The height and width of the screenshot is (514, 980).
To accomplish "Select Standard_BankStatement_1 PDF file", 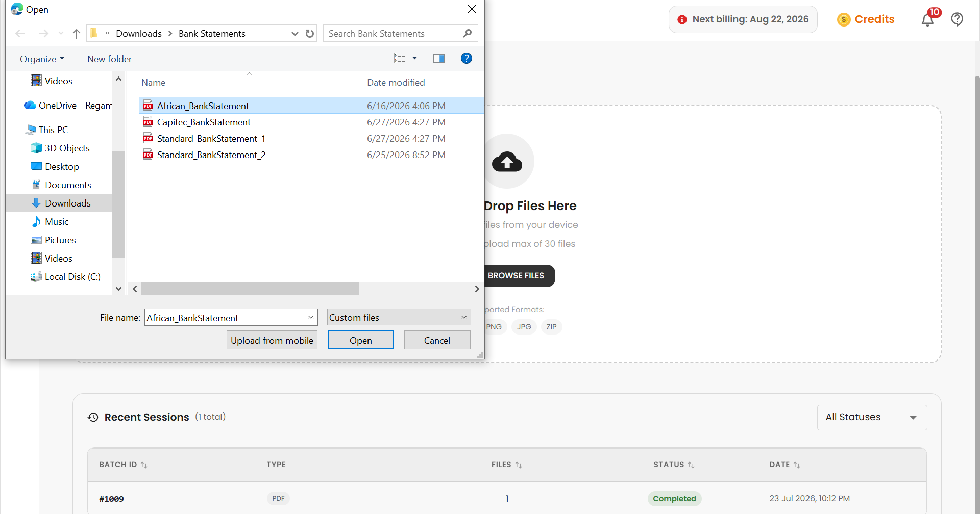I will tap(311, 139).
